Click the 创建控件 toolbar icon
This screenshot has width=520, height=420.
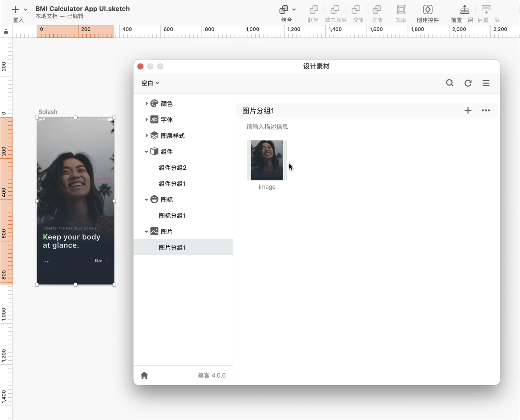pyautogui.click(x=427, y=10)
